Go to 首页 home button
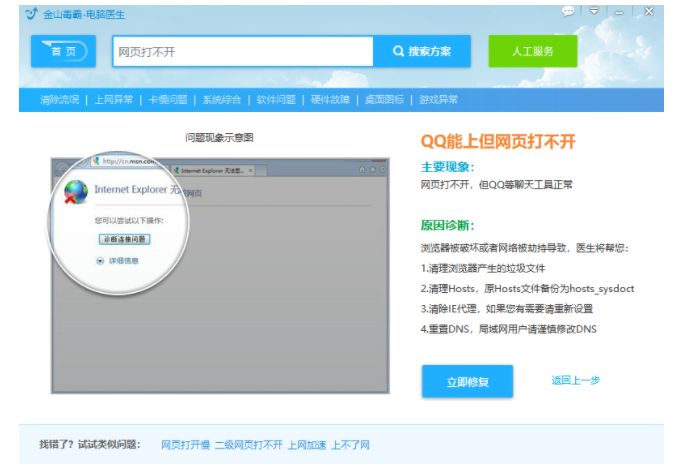 (x=63, y=51)
